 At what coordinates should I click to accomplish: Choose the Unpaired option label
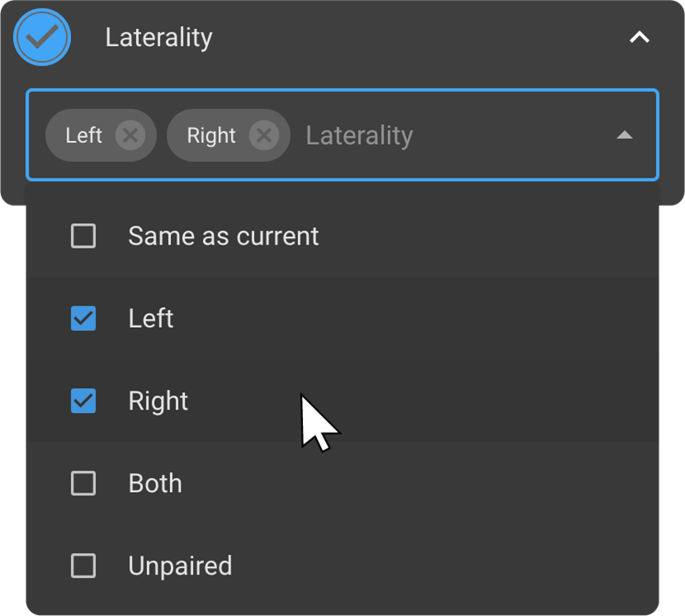click(x=180, y=566)
